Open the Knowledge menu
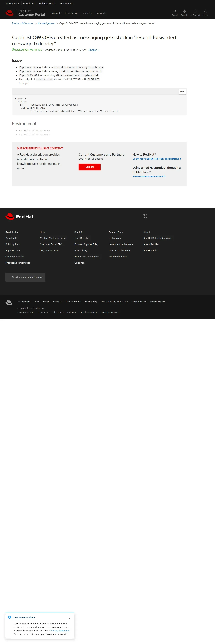 [72, 13]
